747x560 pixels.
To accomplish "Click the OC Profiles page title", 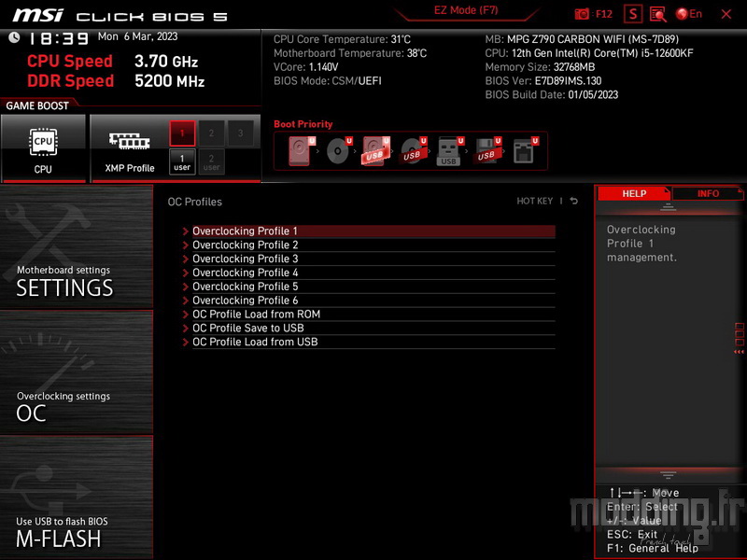I will tap(195, 202).
